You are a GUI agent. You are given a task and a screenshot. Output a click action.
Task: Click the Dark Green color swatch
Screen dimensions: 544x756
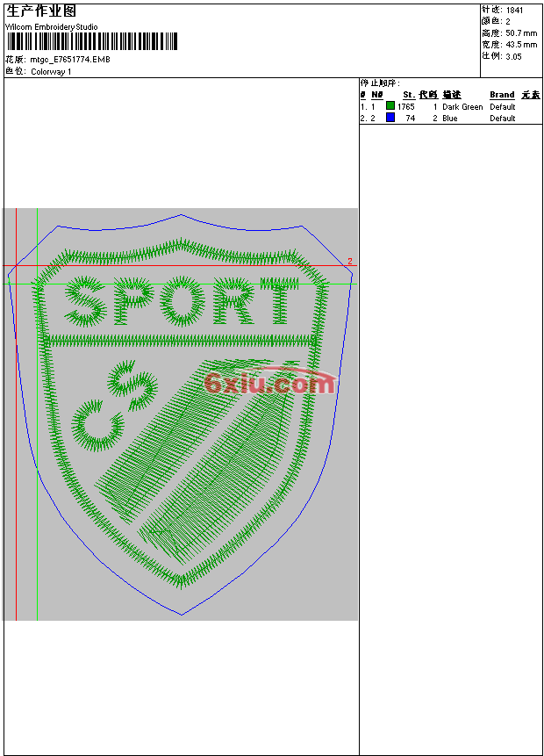pos(390,106)
